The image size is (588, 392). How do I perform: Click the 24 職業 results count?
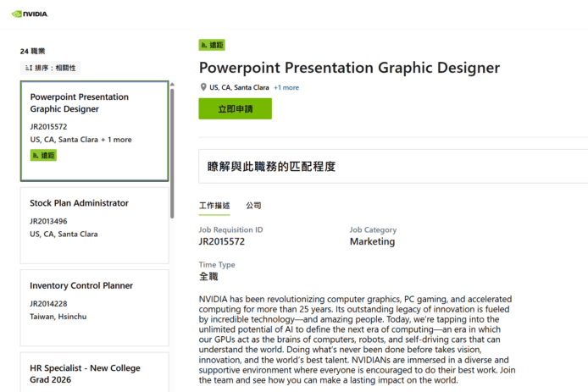[33, 51]
